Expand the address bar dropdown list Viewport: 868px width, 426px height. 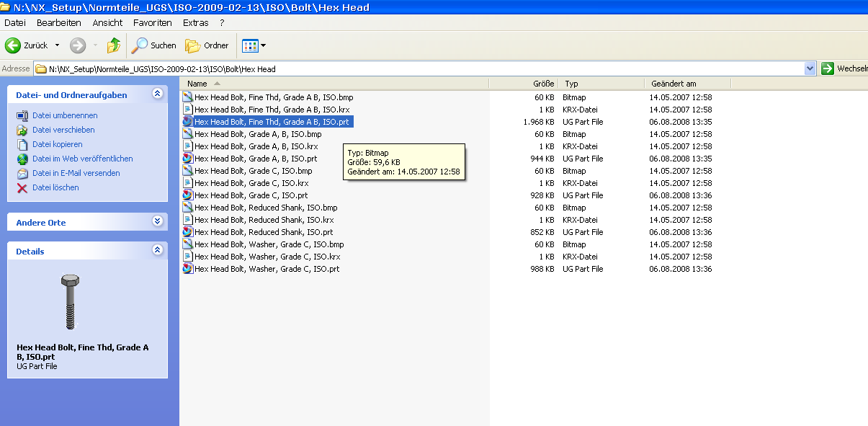(x=810, y=69)
